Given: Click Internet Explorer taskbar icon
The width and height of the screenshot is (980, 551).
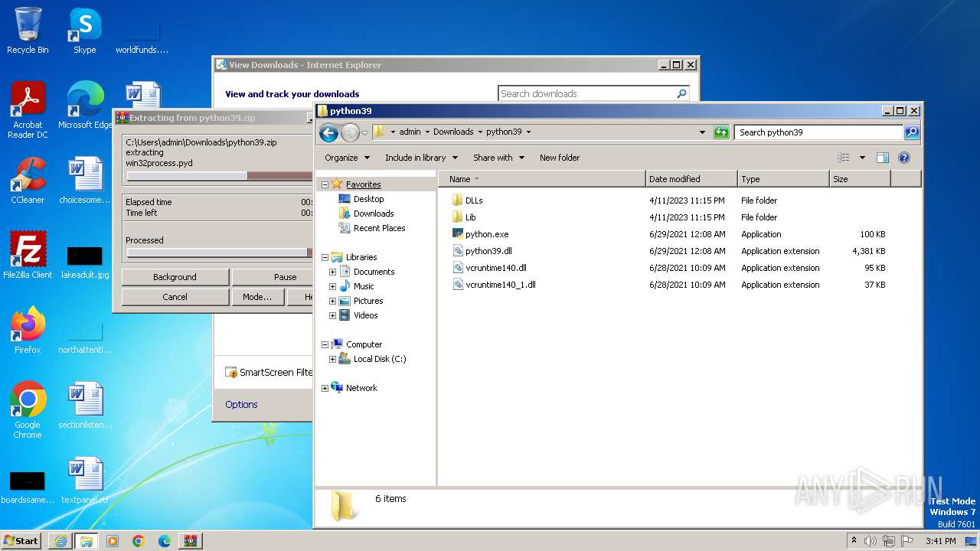Looking at the screenshot, I should pyautogui.click(x=60, y=541).
